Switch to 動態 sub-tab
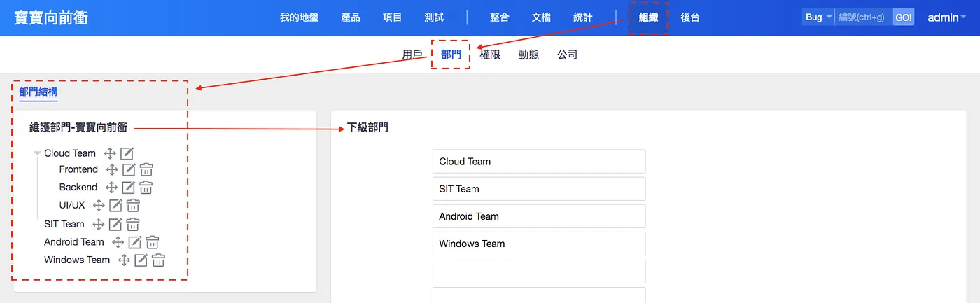The width and height of the screenshot is (980, 303). tap(528, 55)
